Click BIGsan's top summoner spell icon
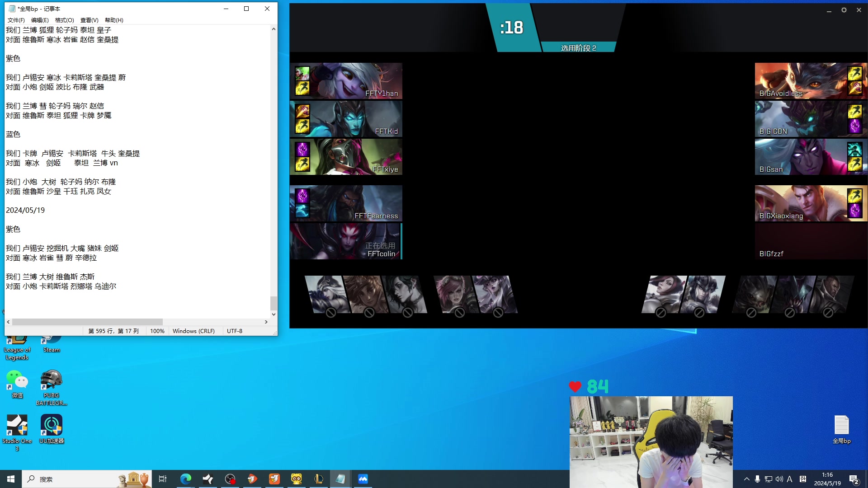This screenshot has height=488, width=868. pos(854,149)
